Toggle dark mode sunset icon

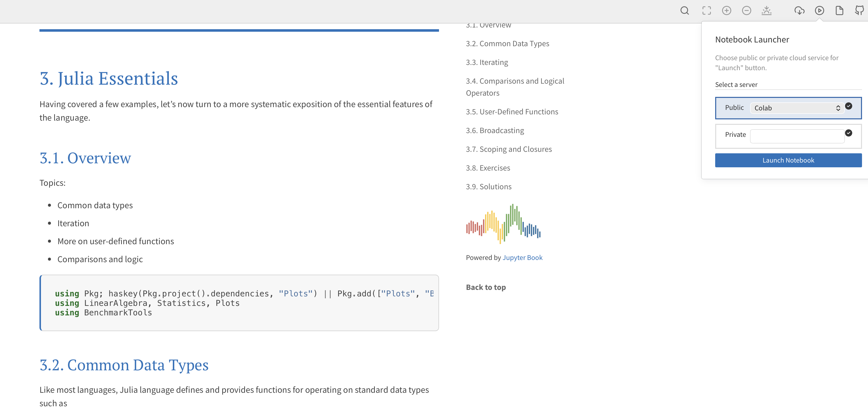point(766,11)
